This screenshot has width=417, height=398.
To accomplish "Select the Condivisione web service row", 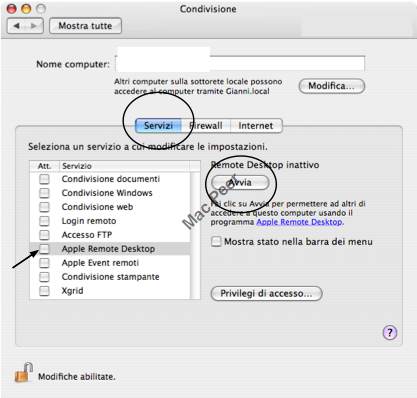I will [x=110, y=207].
